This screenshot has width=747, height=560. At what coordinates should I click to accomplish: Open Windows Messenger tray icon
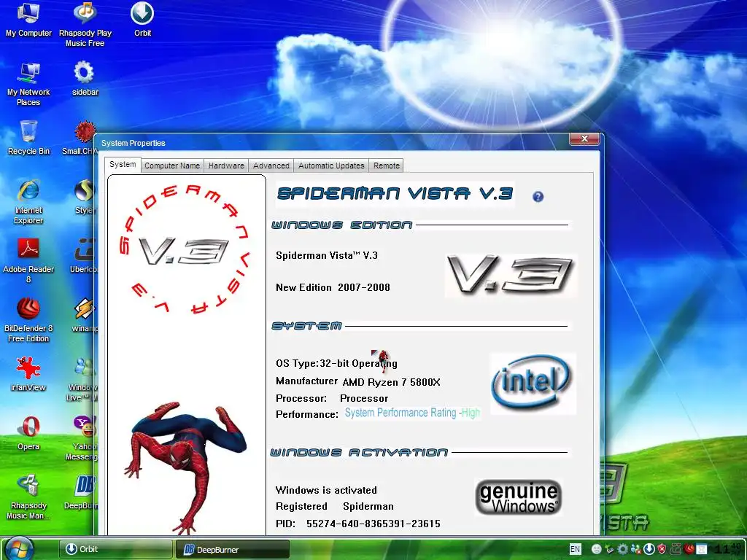[636, 549]
